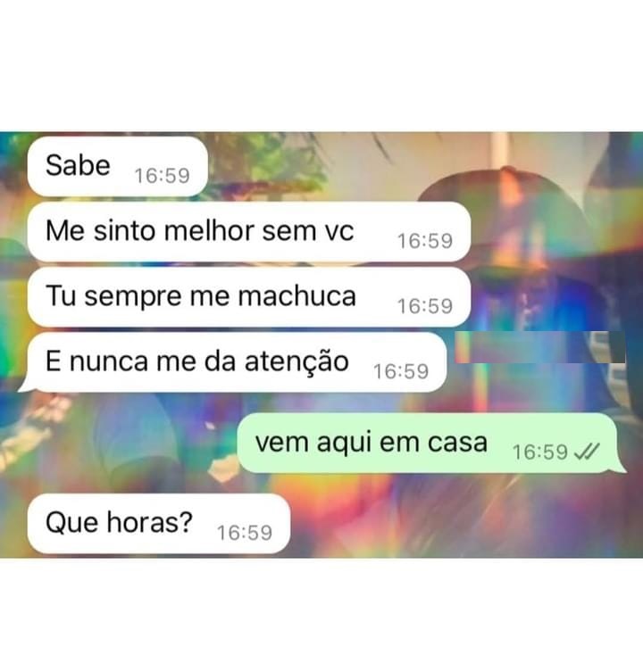Click the chat wallpaper hat figure

(514, 240)
